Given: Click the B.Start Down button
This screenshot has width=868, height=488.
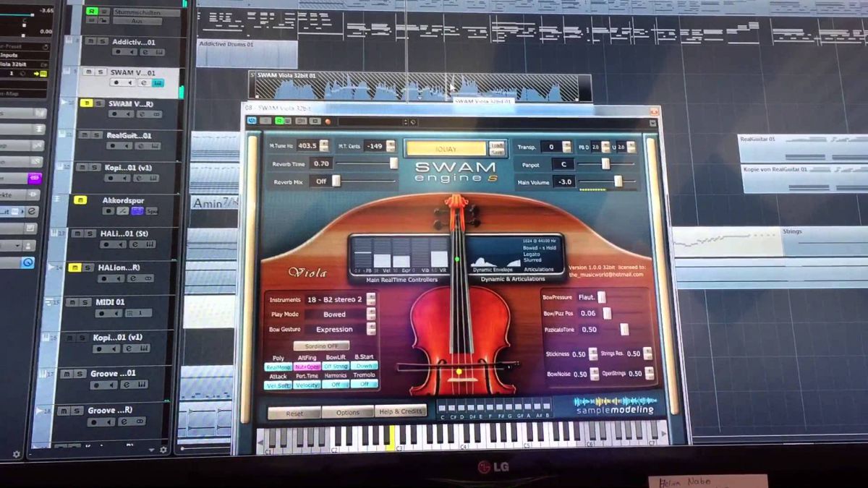Looking at the screenshot, I should pyautogui.click(x=365, y=367).
